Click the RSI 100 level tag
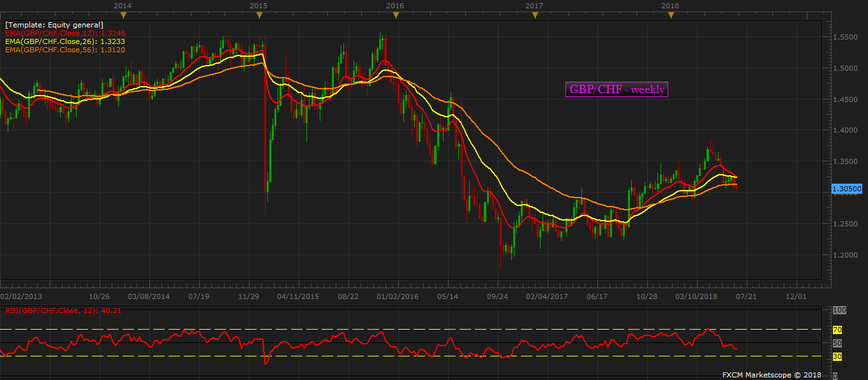The image size is (868, 380). 839,310
